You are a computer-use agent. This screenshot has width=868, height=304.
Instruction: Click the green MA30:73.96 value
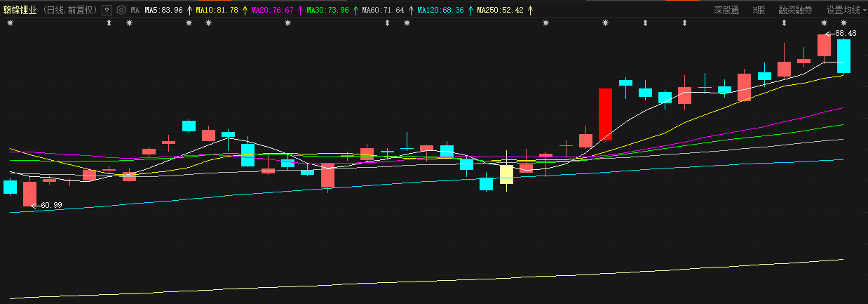327,11
